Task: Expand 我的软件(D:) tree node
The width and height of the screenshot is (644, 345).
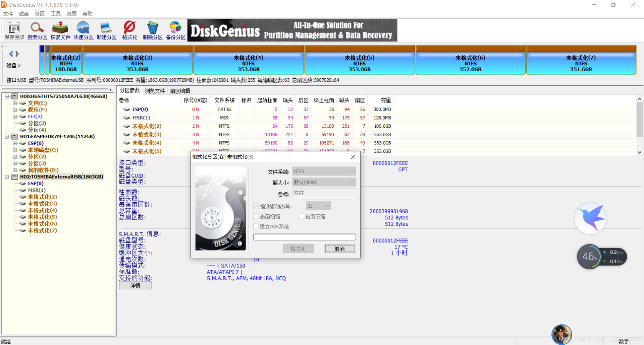Action: click(x=15, y=170)
